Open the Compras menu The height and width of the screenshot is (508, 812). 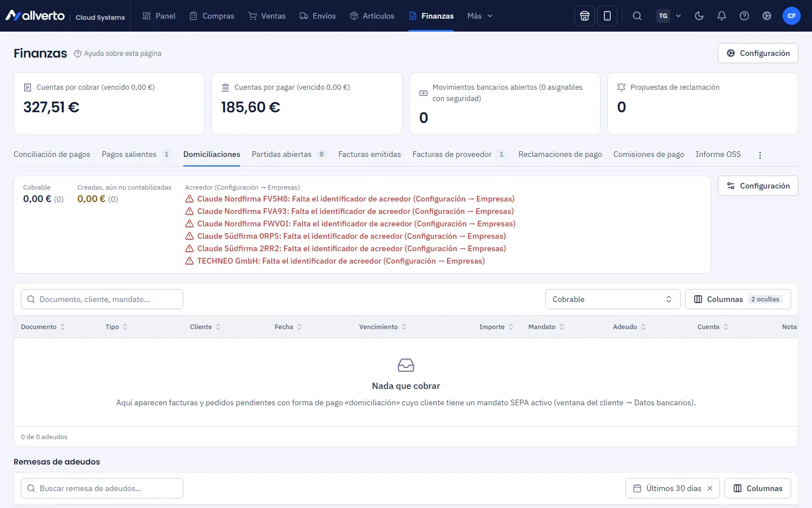(x=212, y=16)
